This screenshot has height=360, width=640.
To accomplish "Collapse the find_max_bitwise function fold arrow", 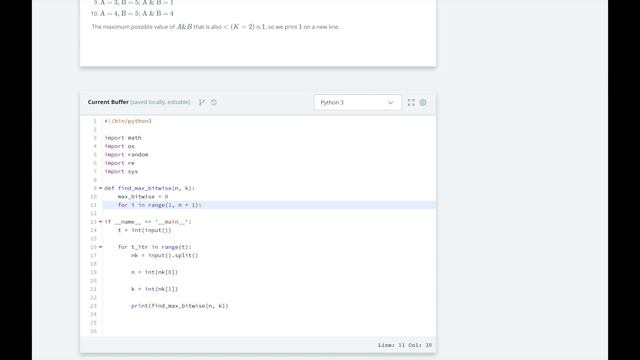I will (x=100, y=188).
